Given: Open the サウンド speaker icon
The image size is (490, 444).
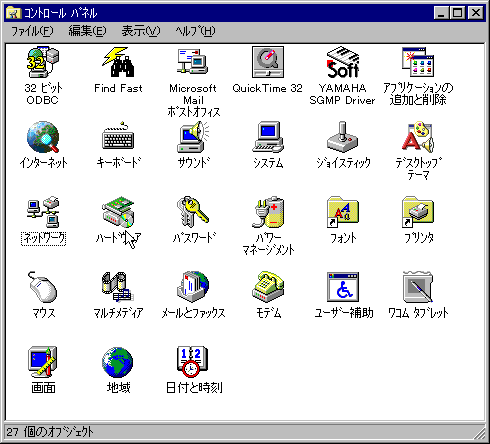Looking at the screenshot, I should (x=193, y=137).
